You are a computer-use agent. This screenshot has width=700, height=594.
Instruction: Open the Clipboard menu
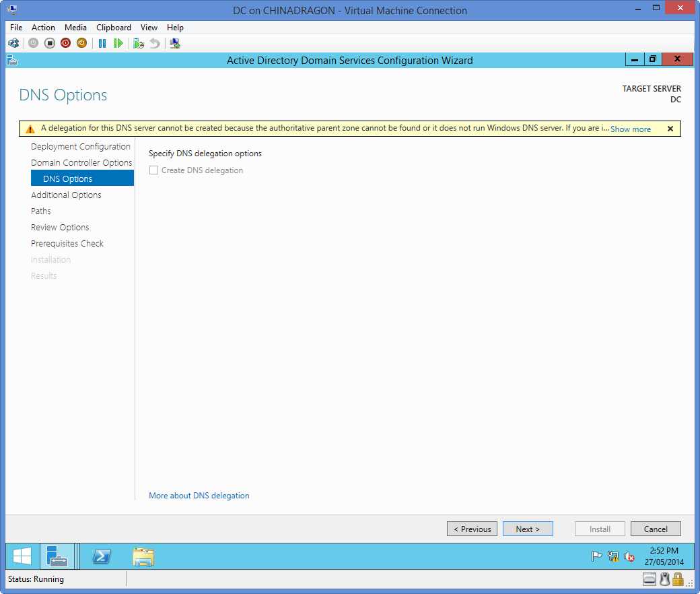pyautogui.click(x=114, y=27)
